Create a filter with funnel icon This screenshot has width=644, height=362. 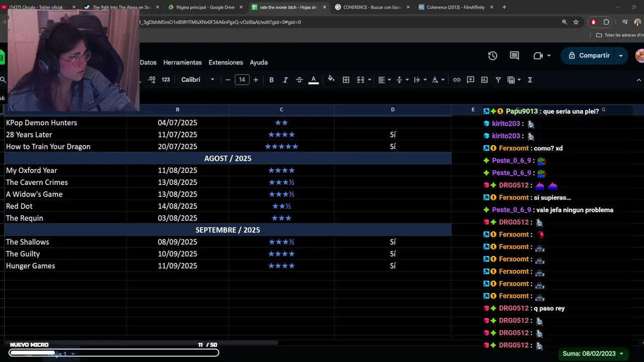click(498, 79)
